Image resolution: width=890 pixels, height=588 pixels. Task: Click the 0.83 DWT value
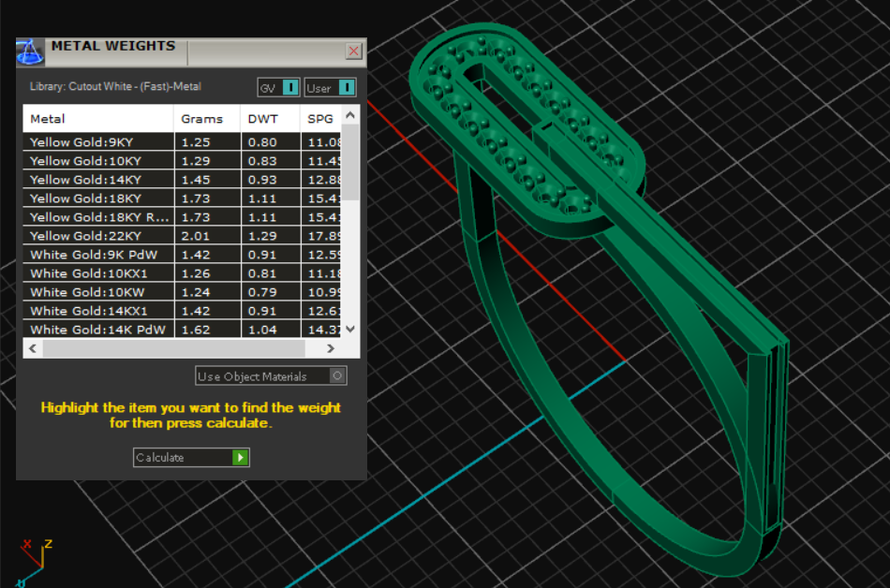[262, 161]
